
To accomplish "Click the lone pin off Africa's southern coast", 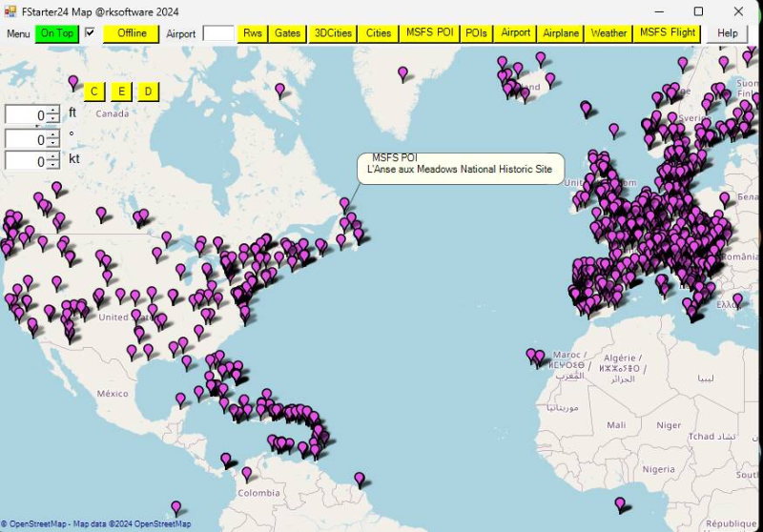I will click(620, 502).
